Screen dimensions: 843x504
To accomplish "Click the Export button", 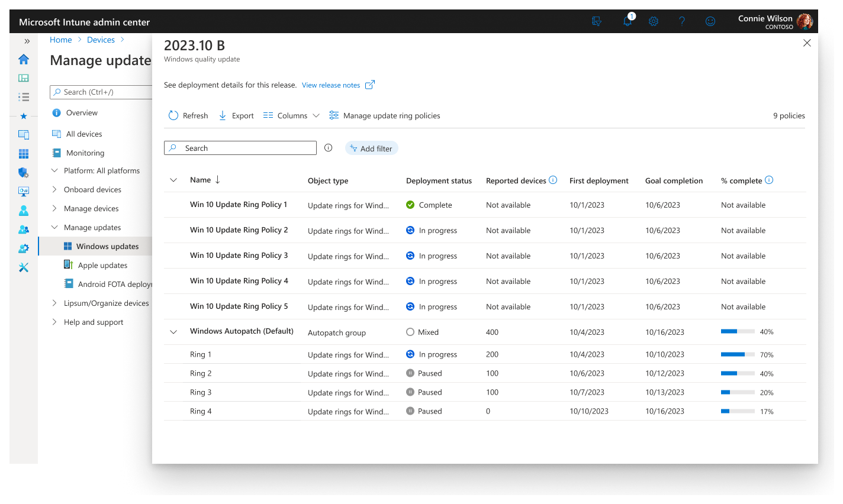I will (236, 115).
